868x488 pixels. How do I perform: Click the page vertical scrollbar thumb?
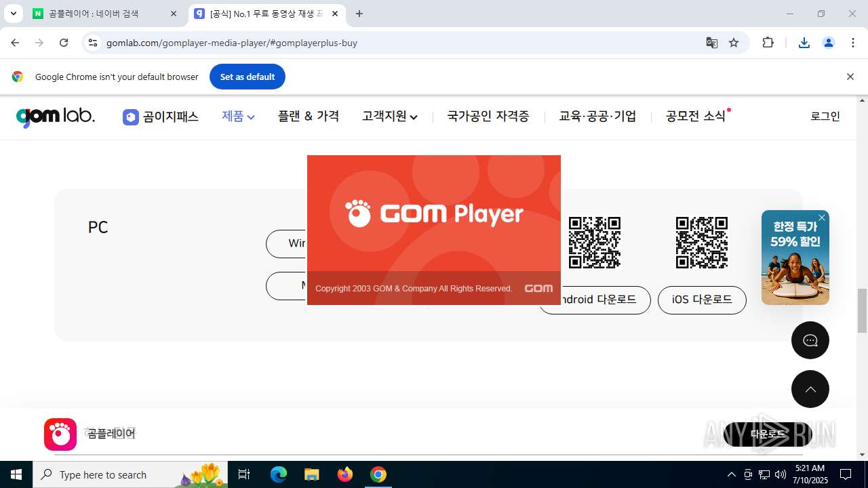863,310
